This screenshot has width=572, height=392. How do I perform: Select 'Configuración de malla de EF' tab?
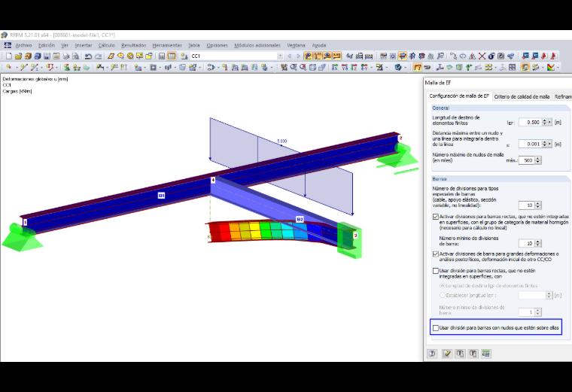tap(459, 96)
